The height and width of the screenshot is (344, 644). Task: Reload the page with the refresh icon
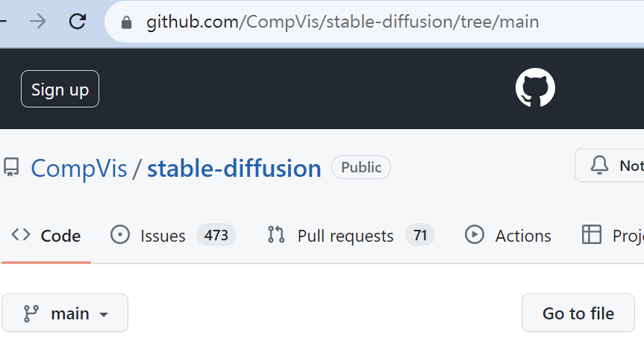(77, 22)
